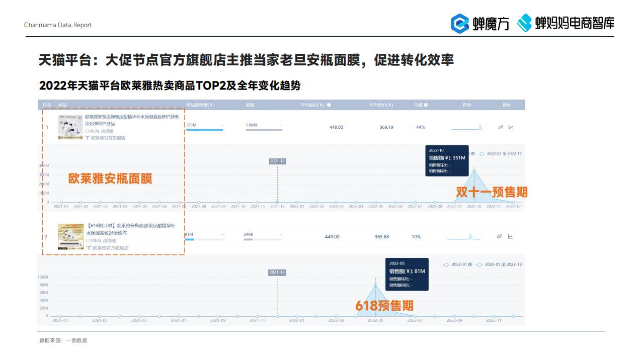644x362 pixels.
Task: Open 欧莱雅官方旗舰店 store link in row 1
Action: click(108, 137)
